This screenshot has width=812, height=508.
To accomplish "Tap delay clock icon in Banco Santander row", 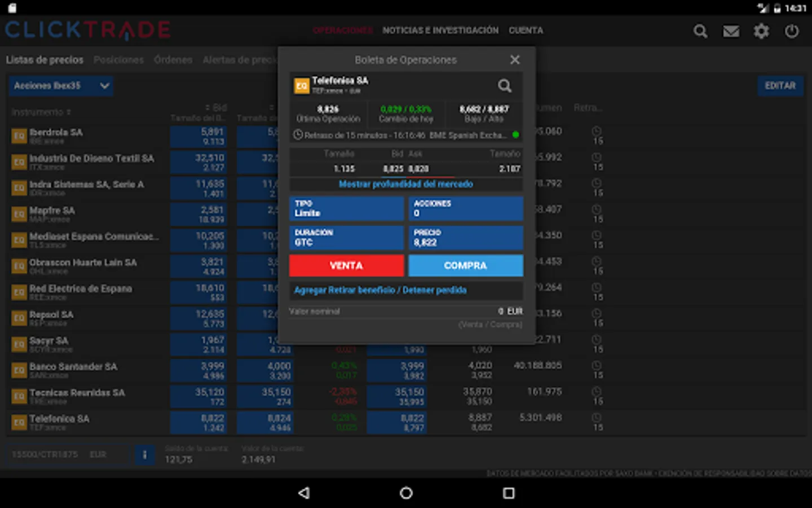I will point(597,365).
